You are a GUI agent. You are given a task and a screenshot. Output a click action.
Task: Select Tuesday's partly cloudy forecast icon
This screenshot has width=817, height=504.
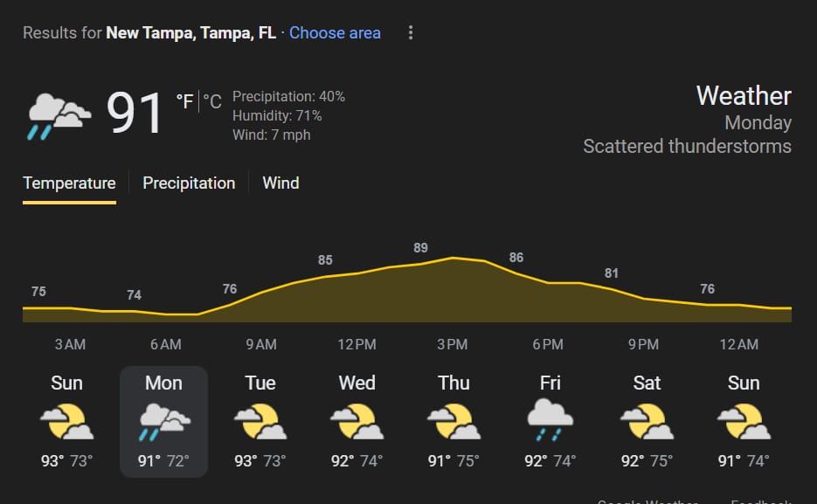[x=260, y=421]
